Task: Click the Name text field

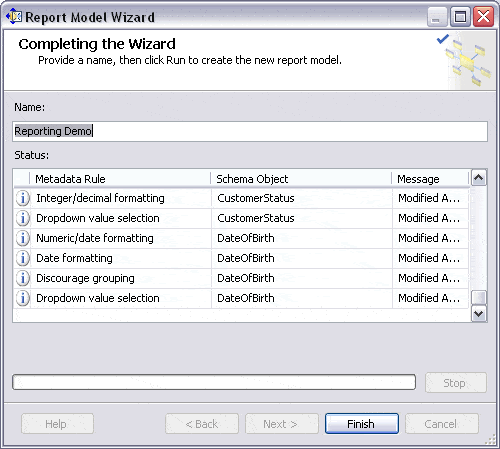Action: coord(250,131)
